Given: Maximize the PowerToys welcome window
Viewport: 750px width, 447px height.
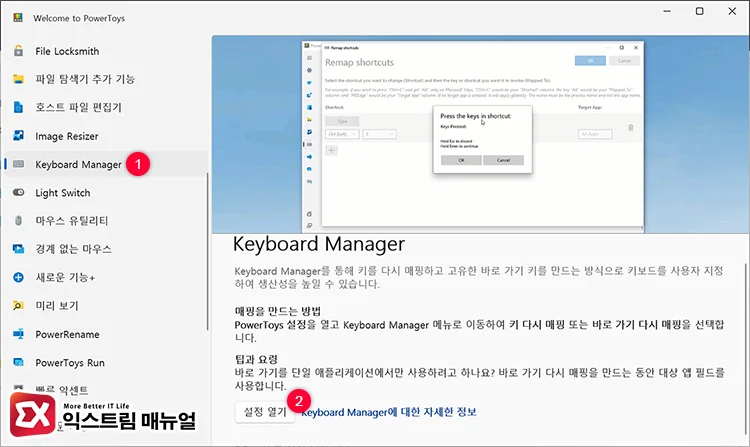Looking at the screenshot, I should [x=699, y=11].
